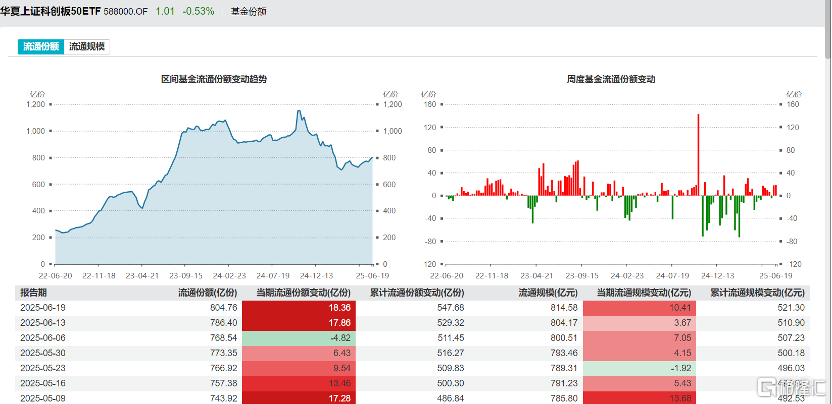832x404 pixels.
Task: Click the 13.46 share change cell
Action: click(x=299, y=383)
